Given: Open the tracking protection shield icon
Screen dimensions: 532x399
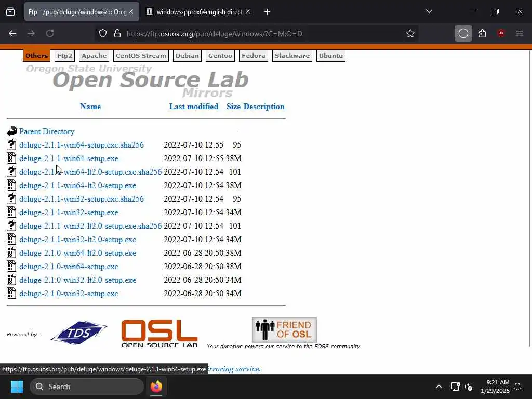Looking at the screenshot, I should tap(103, 33).
